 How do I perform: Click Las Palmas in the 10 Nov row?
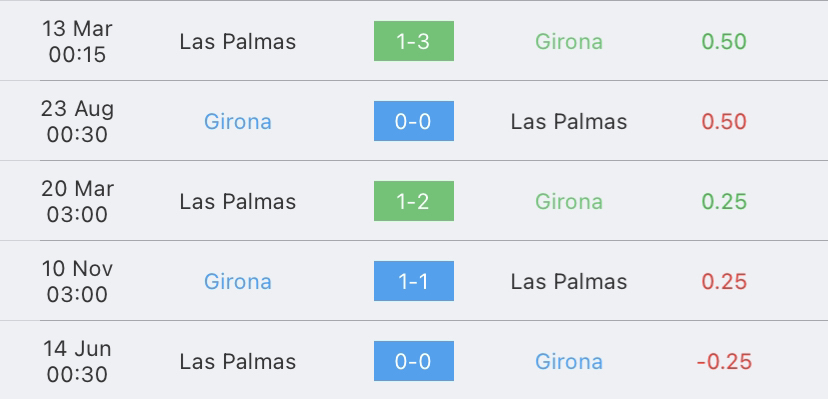(x=569, y=282)
